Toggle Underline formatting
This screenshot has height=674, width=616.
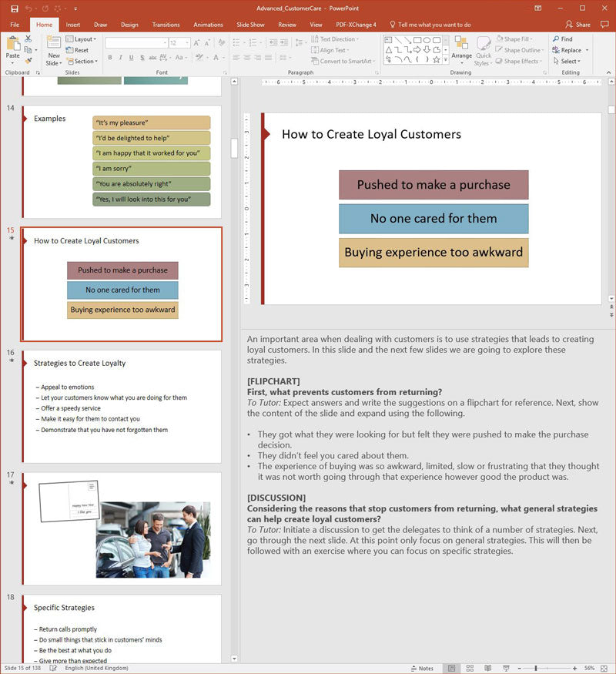tap(131, 58)
